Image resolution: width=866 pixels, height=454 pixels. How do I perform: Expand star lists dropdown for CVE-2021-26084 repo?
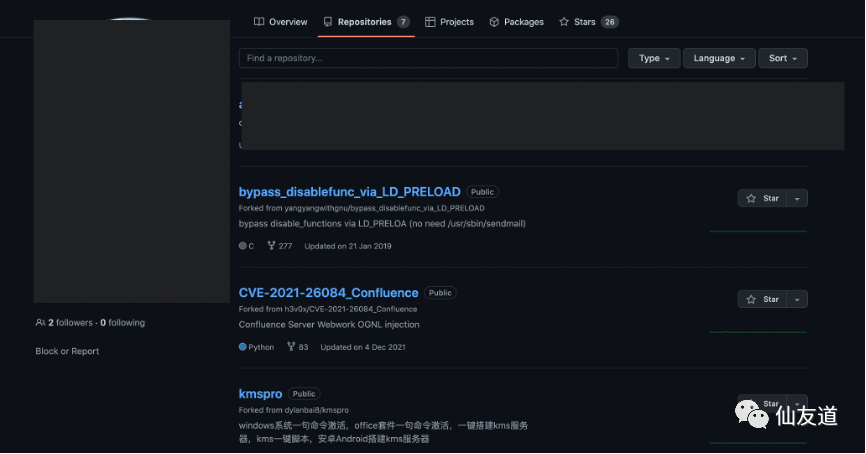click(797, 299)
